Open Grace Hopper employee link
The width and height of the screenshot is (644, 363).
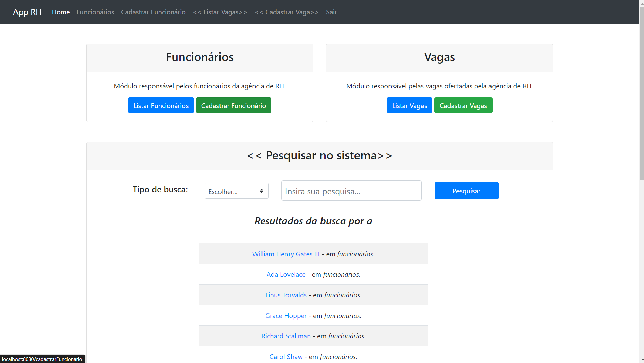tap(286, 316)
